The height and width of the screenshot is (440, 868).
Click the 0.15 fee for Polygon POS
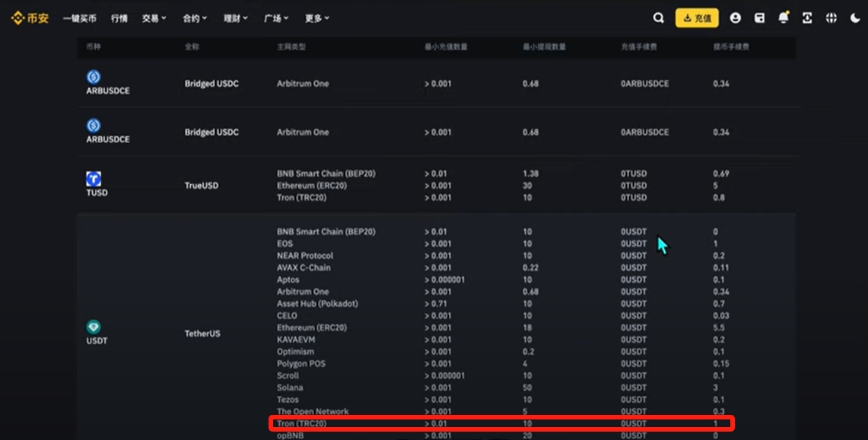tap(720, 364)
